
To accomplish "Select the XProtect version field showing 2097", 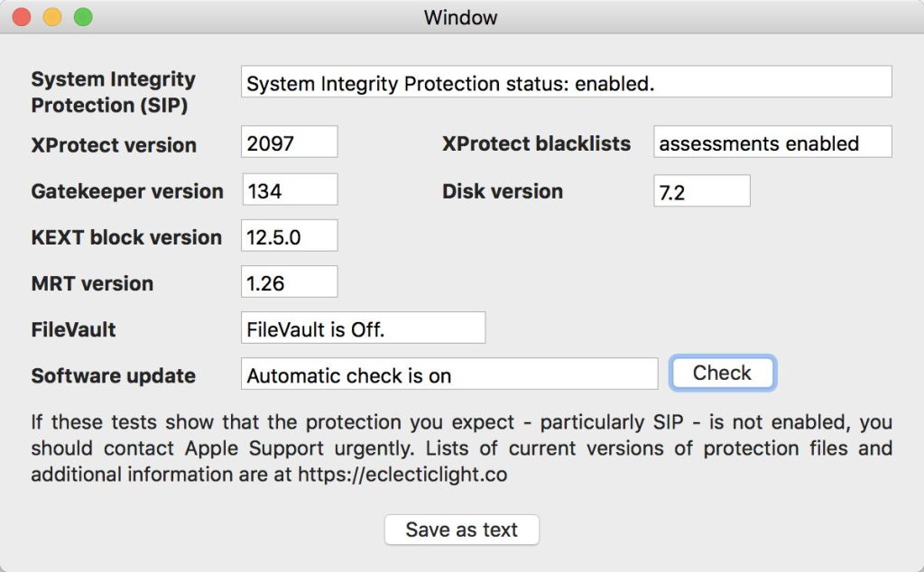I will (x=290, y=143).
